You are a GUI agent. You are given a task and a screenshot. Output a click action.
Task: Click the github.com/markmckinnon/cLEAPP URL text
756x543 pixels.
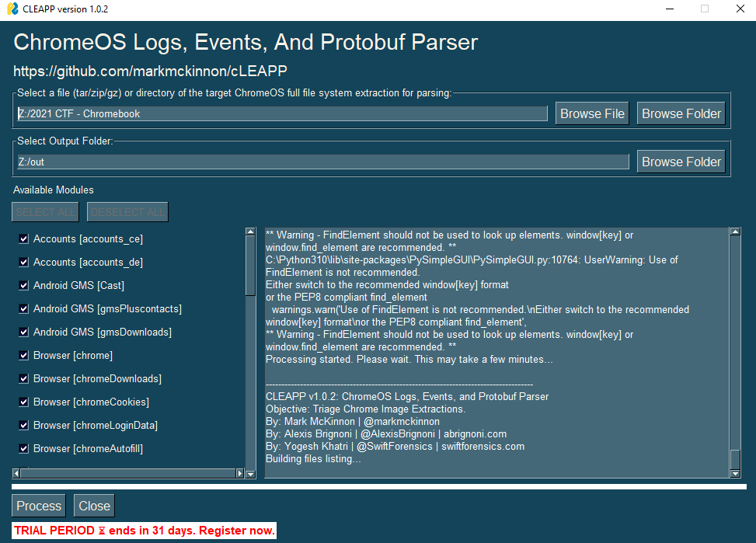tap(150, 71)
